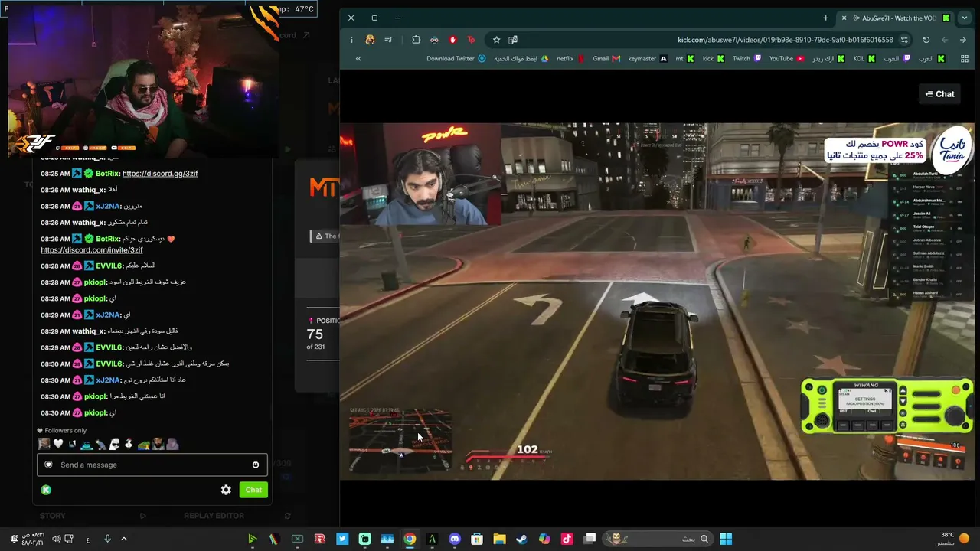Viewport: 980px width, 551px height.
Task: Open the KOL bookmark
Action: 864,59
